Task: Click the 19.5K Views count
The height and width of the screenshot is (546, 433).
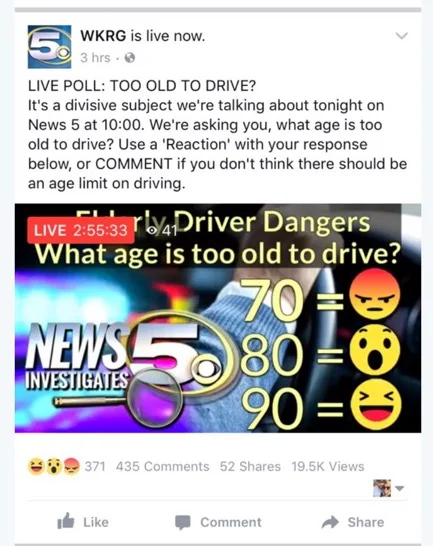Action: coord(328,467)
